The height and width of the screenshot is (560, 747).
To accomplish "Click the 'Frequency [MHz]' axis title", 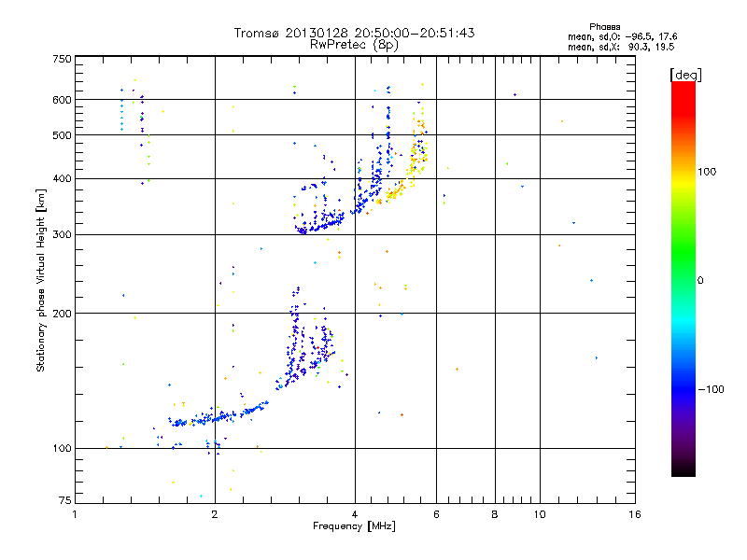I will click(x=354, y=526).
